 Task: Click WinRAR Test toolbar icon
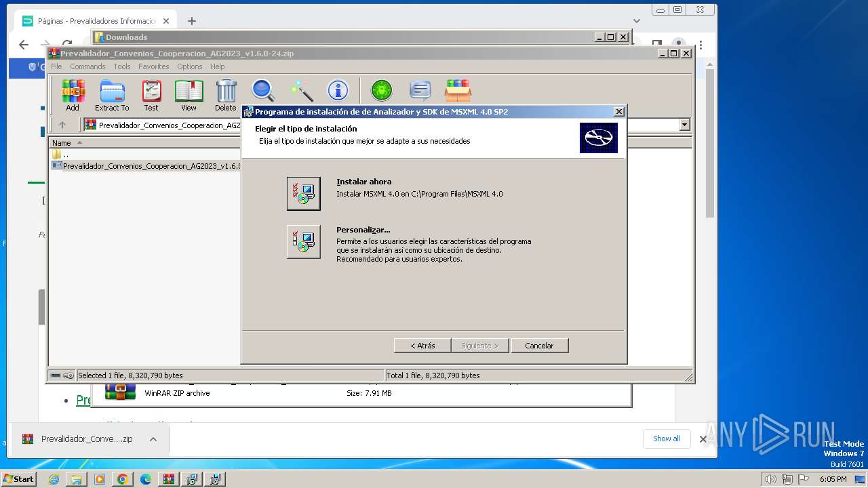(x=151, y=96)
